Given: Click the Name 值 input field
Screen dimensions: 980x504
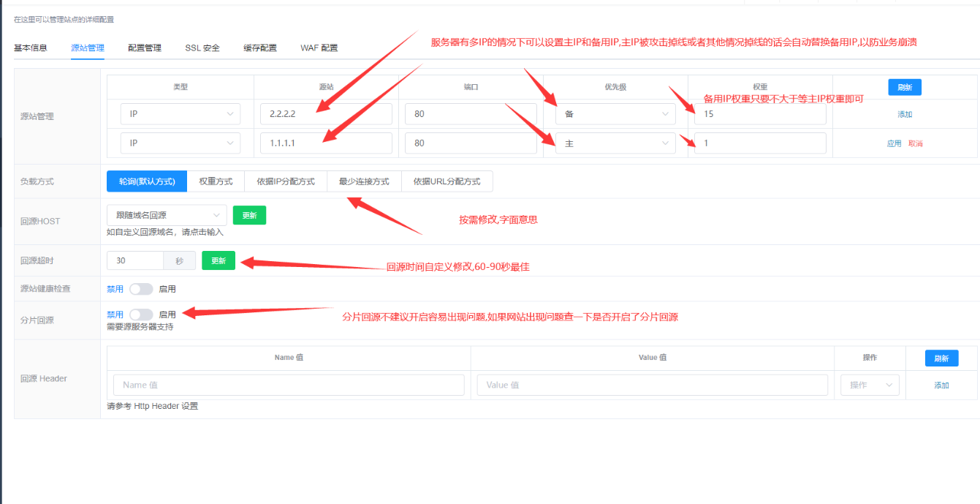Looking at the screenshot, I should coord(289,385).
